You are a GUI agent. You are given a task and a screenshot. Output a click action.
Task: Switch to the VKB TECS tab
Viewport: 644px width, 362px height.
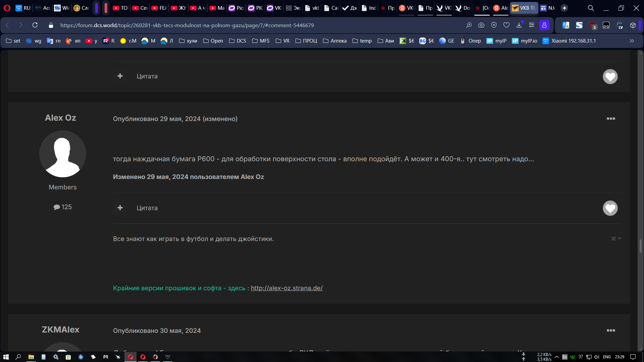click(x=524, y=8)
